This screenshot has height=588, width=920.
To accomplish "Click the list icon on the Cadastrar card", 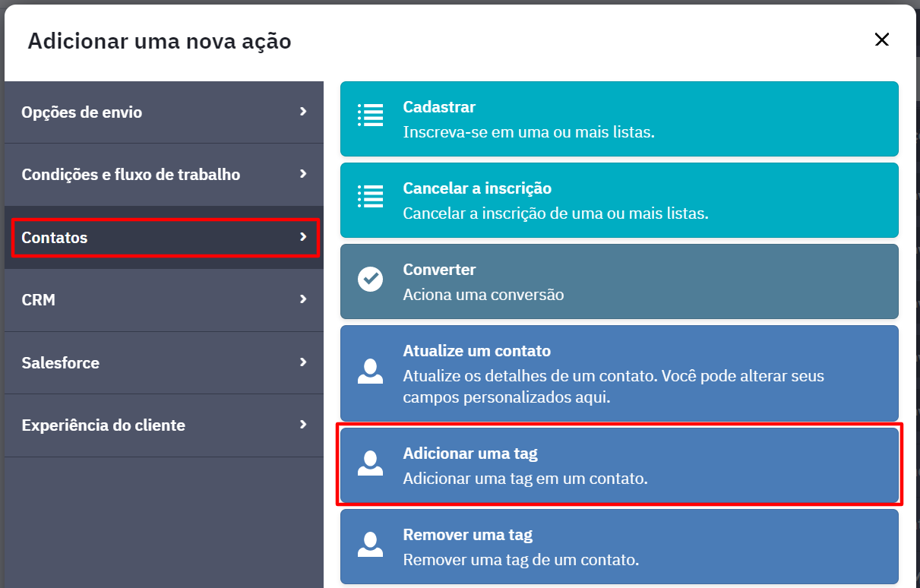I will coord(370,115).
